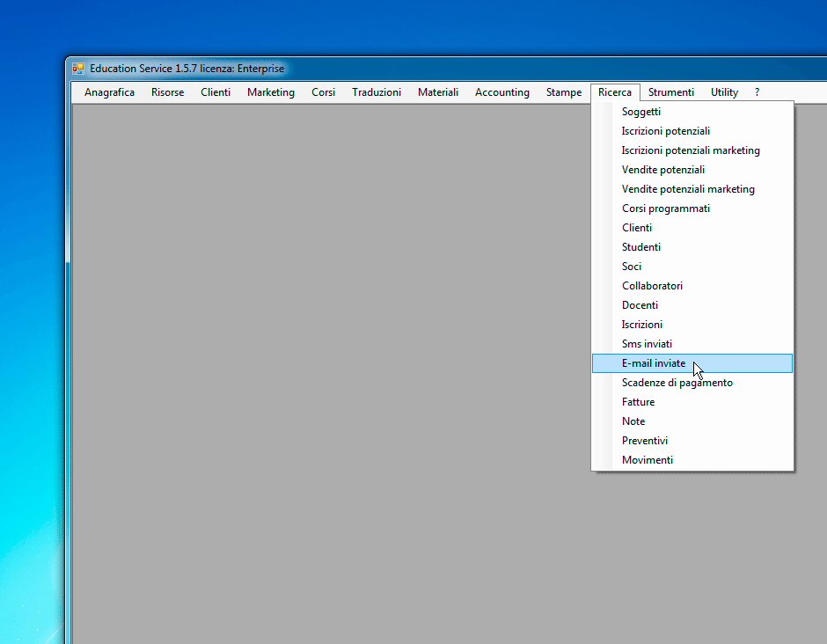Select Preventivi search entry
The height and width of the screenshot is (644, 827).
pos(692,441)
